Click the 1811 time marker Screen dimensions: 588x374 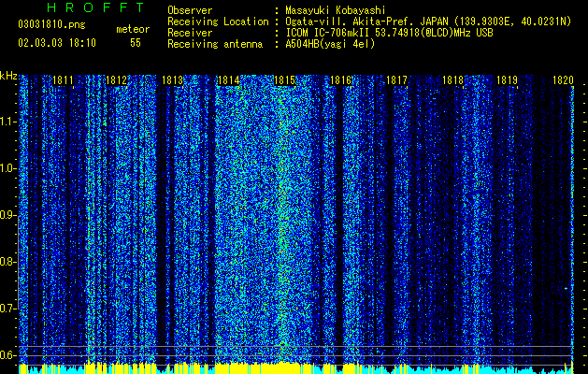63,80
